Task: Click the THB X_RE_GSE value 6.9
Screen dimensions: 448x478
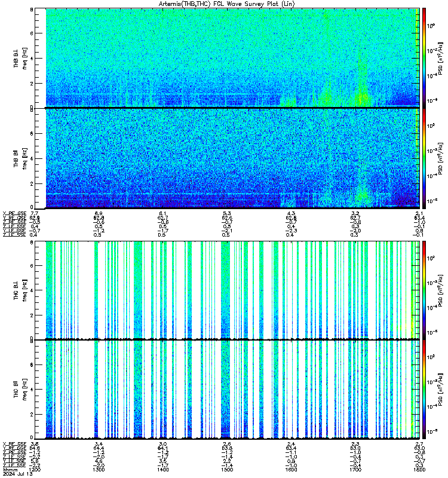Action: (99, 213)
